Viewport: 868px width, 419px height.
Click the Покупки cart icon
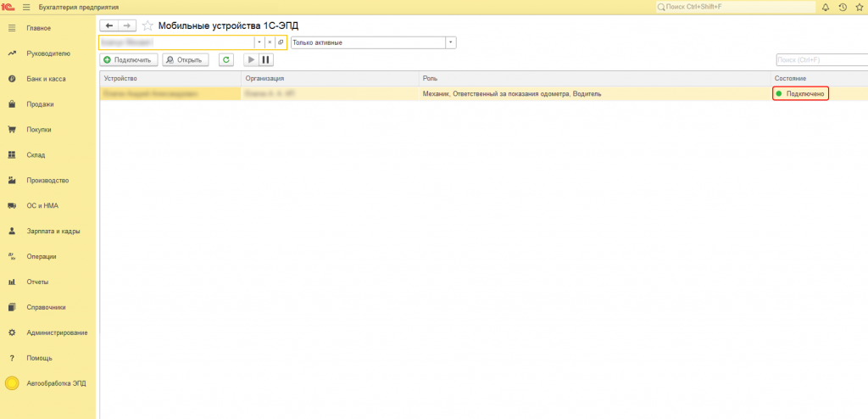click(x=12, y=130)
